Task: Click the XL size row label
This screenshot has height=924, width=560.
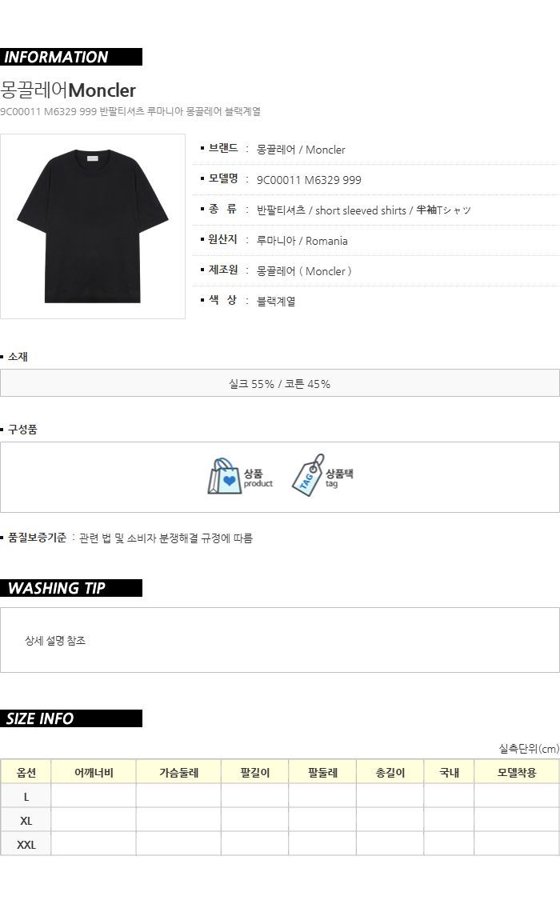Action: [26, 820]
